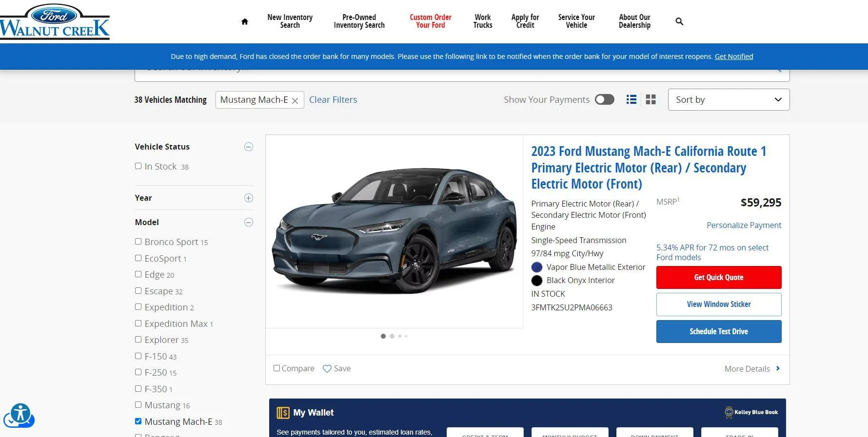Open Service Your Vehicle menu

[576, 21]
